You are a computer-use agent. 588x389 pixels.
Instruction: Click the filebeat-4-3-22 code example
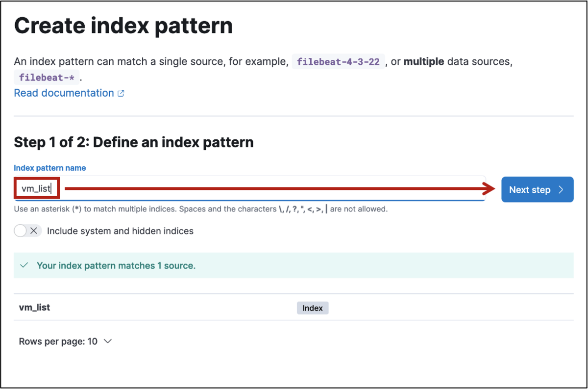point(339,62)
